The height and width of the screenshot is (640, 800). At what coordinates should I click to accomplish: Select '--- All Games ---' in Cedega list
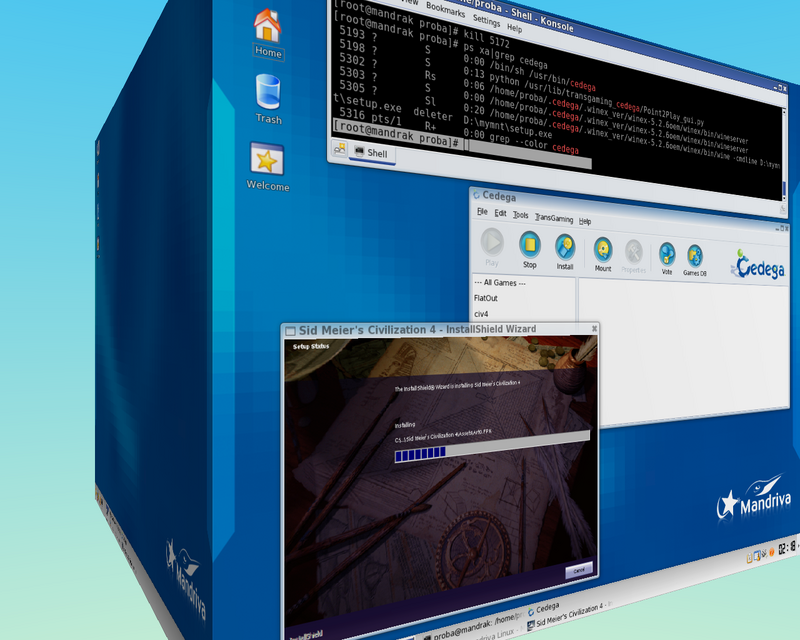click(x=500, y=283)
